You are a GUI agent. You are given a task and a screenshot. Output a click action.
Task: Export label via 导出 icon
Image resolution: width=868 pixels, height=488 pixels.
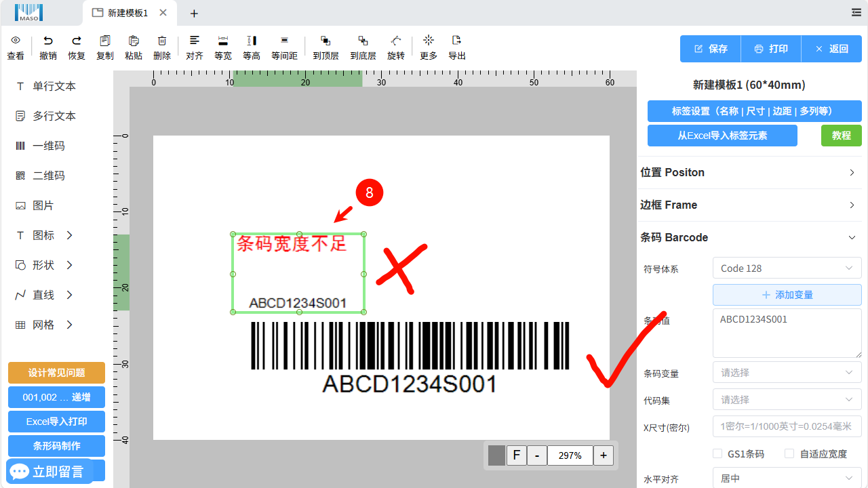[457, 41]
